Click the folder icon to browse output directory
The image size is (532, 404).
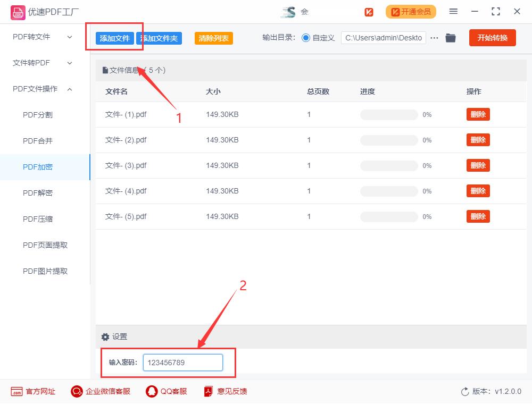coord(451,38)
